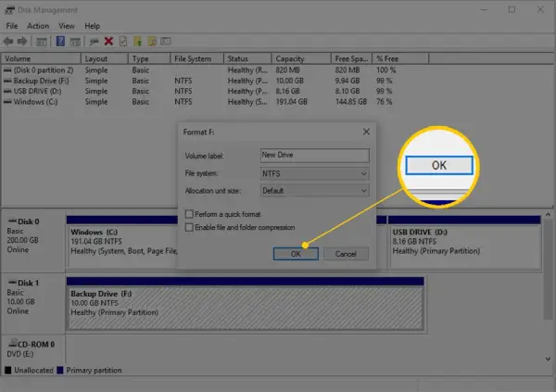This screenshot has height=392, width=556.
Task: Click the drive icon beside Disk 0 partition 2
Action: [x=7, y=70]
